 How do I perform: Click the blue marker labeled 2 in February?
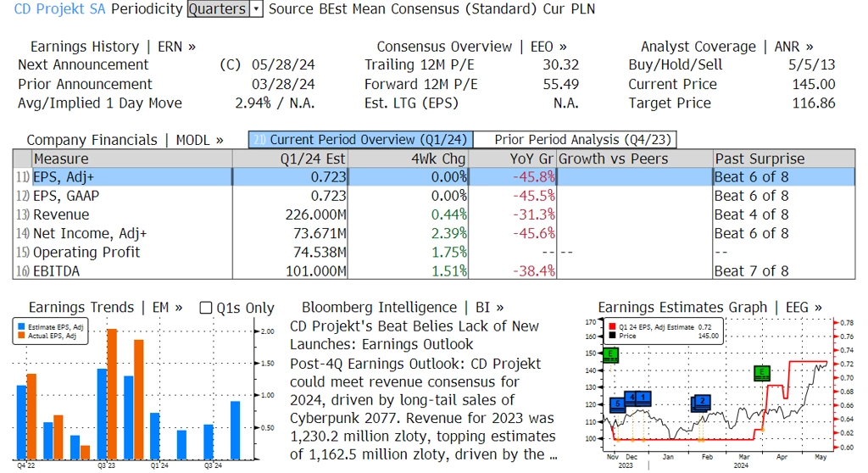coord(701,402)
